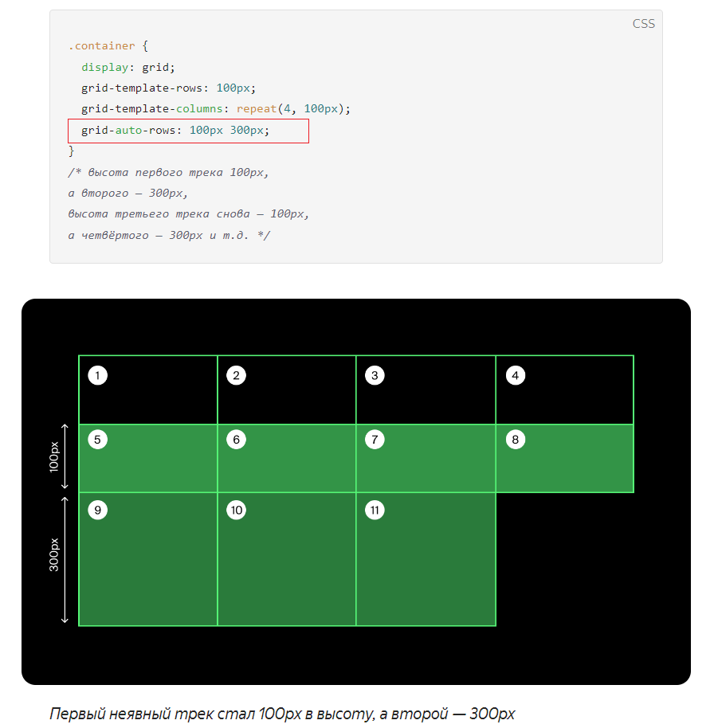Click the number 9 circle badge

pos(97,511)
